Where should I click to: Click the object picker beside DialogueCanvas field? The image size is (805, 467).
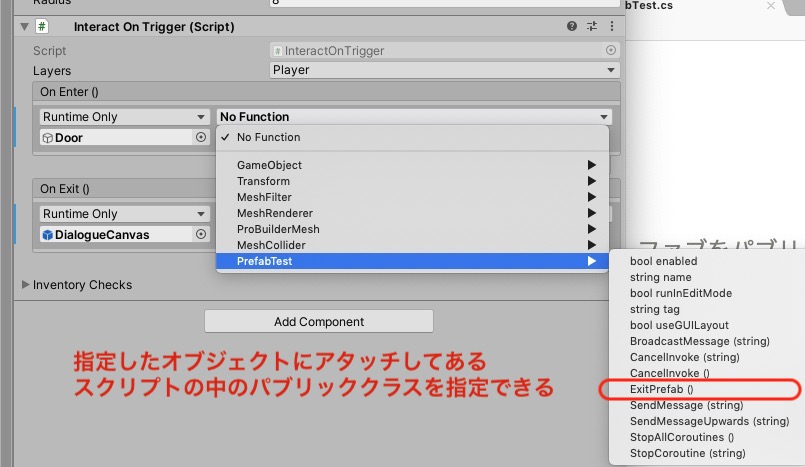201,234
